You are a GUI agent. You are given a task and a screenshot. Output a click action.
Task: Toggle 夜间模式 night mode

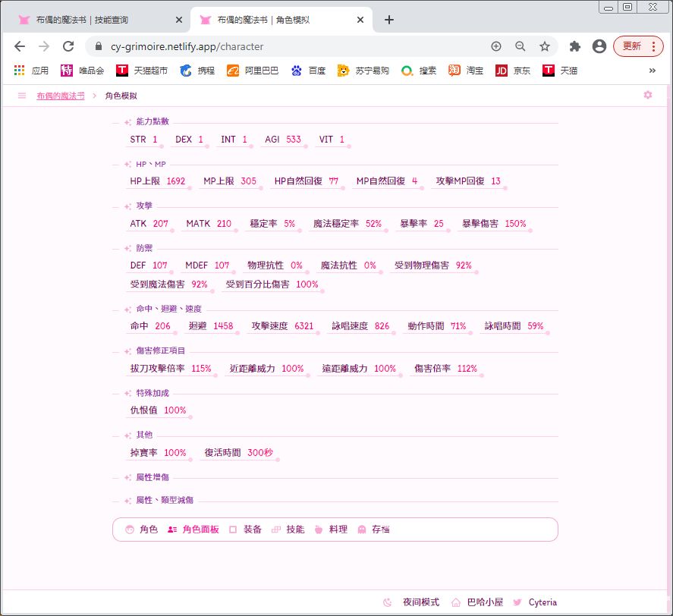(x=411, y=602)
